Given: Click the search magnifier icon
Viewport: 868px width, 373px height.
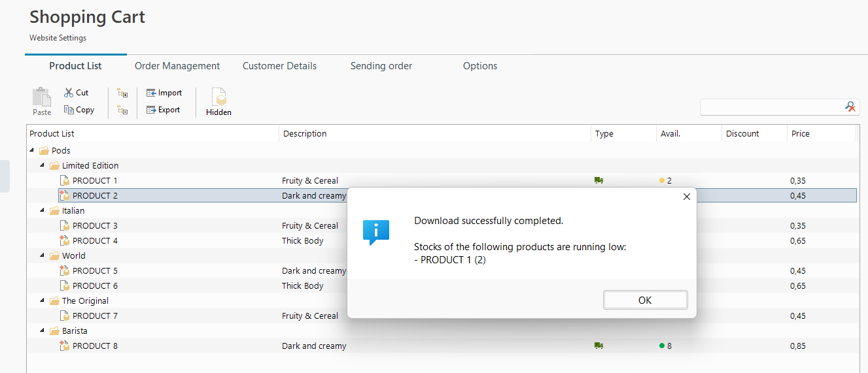Looking at the screenshot, I should (x=850, y=106).
